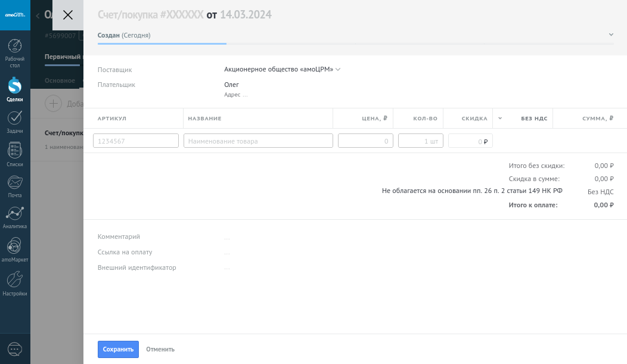
Task: Click the price input field
Action: coord(365,141)
